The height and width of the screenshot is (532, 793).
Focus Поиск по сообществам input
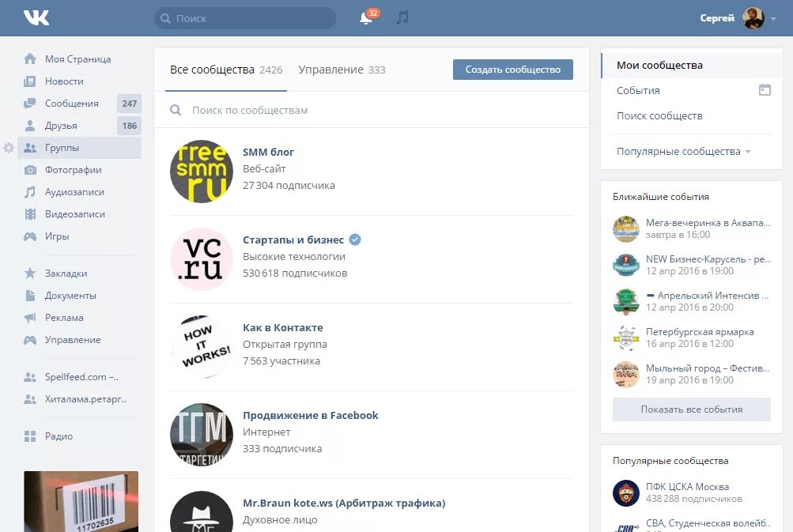(x=372, y=110)
